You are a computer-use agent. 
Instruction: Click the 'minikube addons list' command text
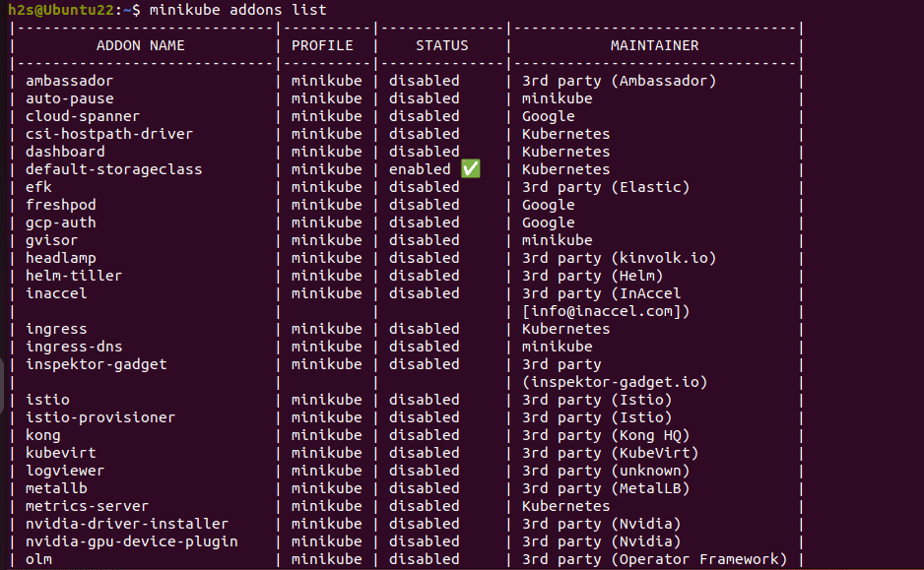[x=237, y=10]
